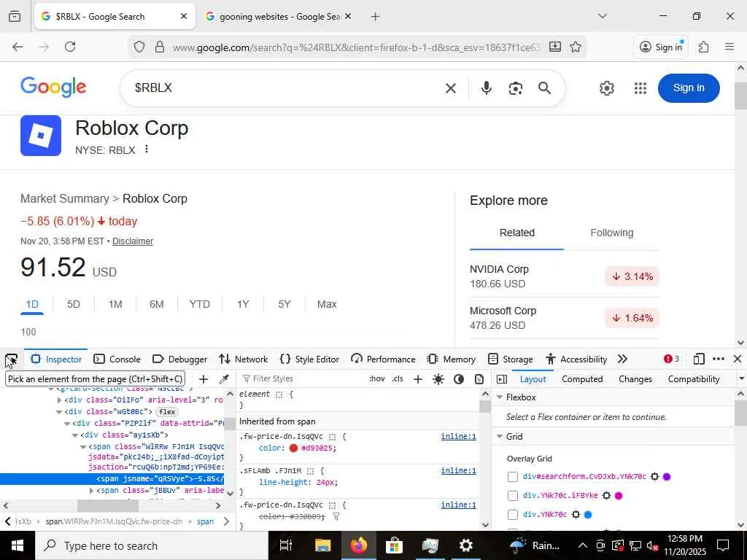Toggle dark color scheme simulation icon
Image resolution: width=747 pixels, height=560 pixels.
[459, 379]
